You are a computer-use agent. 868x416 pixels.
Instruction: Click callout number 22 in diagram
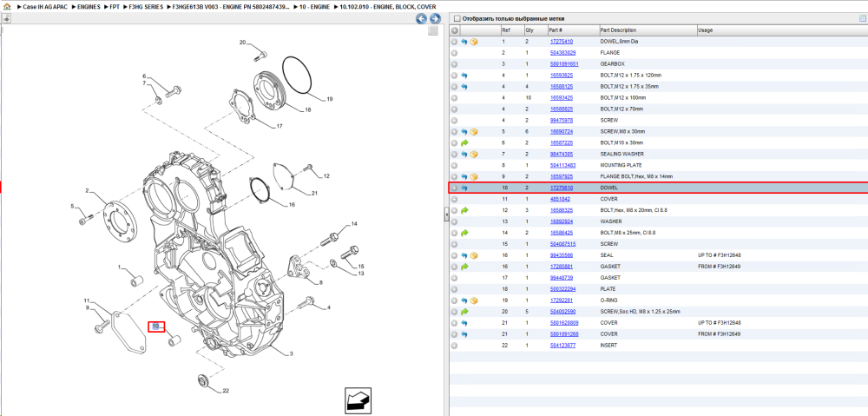pyautogui.click(x=226, y=391)
